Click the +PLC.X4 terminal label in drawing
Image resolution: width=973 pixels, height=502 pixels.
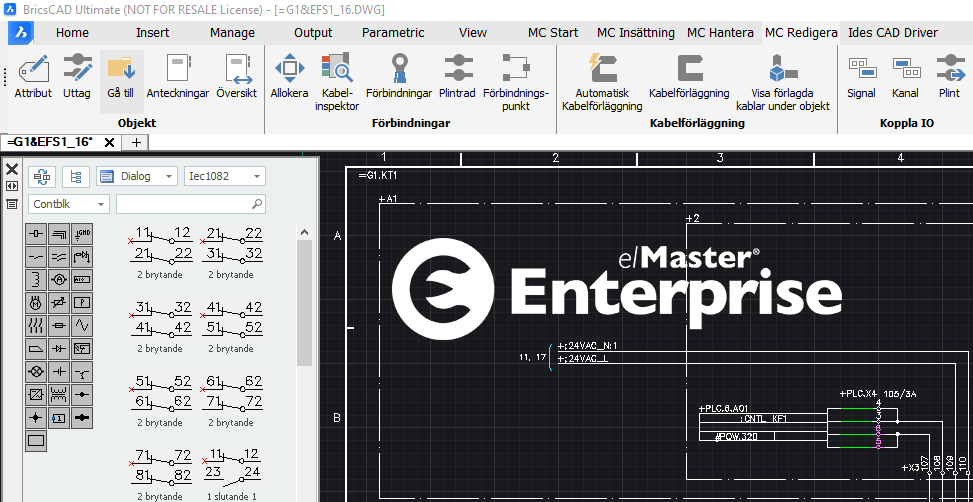tap(858, 393)
